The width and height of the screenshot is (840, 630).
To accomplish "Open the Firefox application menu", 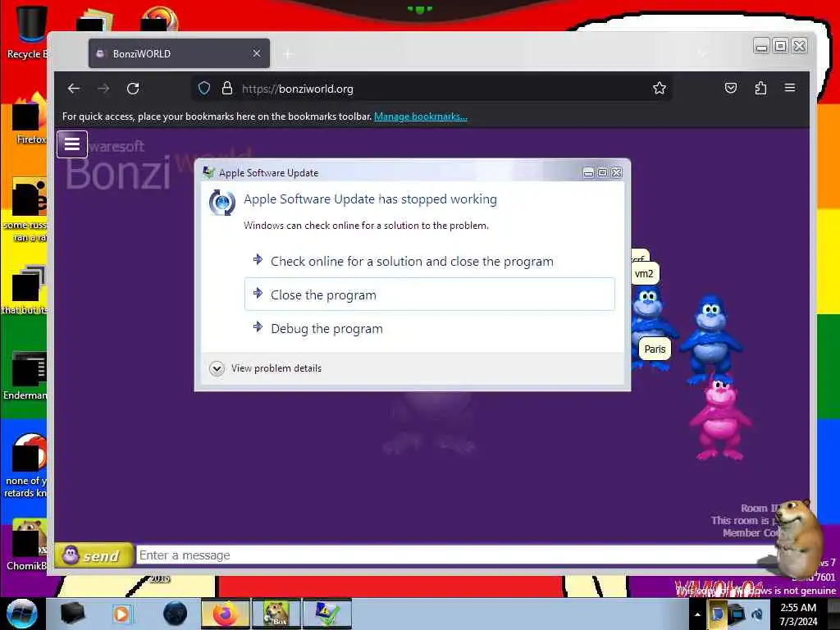I will (790, 87).
